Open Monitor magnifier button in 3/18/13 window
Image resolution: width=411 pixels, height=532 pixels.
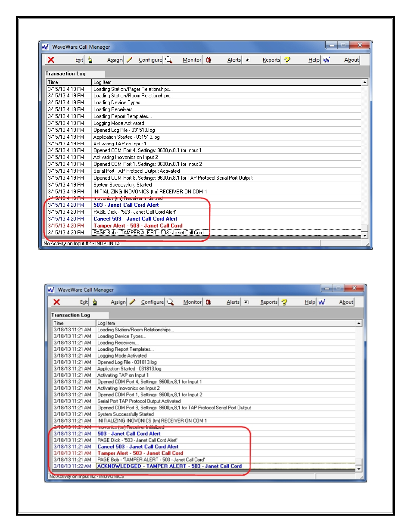184,302
